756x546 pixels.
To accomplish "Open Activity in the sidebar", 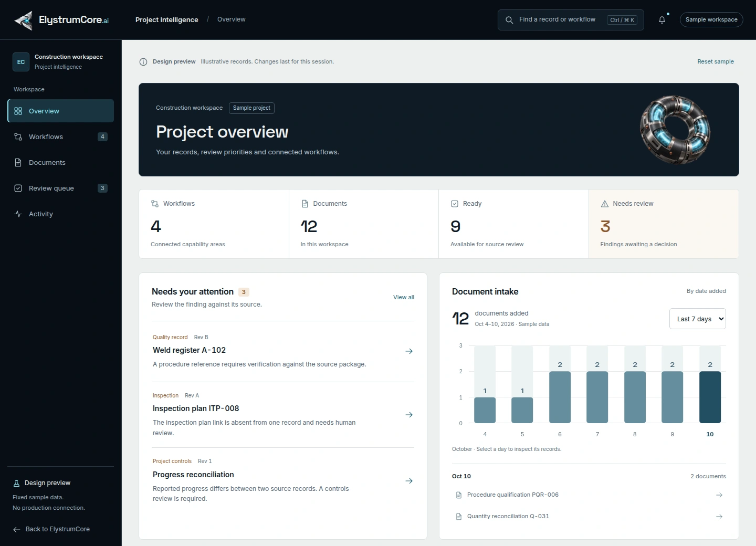I will pos(61,214).
